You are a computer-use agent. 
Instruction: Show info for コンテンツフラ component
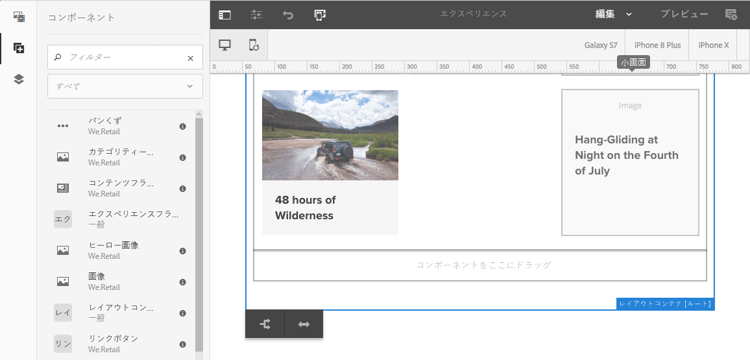tap(182, 188)
